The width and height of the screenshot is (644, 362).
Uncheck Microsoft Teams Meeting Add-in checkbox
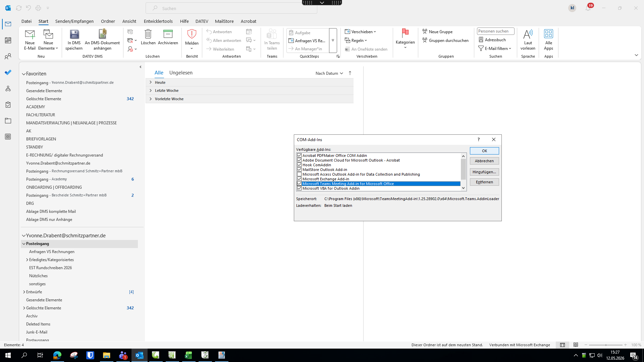point(299,184)
